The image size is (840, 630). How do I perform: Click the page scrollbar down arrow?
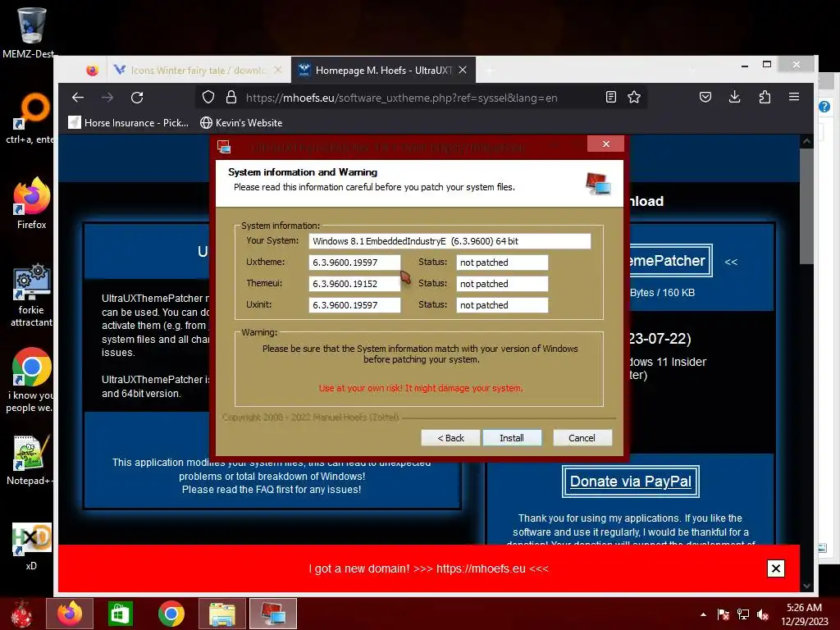[806, 586]
